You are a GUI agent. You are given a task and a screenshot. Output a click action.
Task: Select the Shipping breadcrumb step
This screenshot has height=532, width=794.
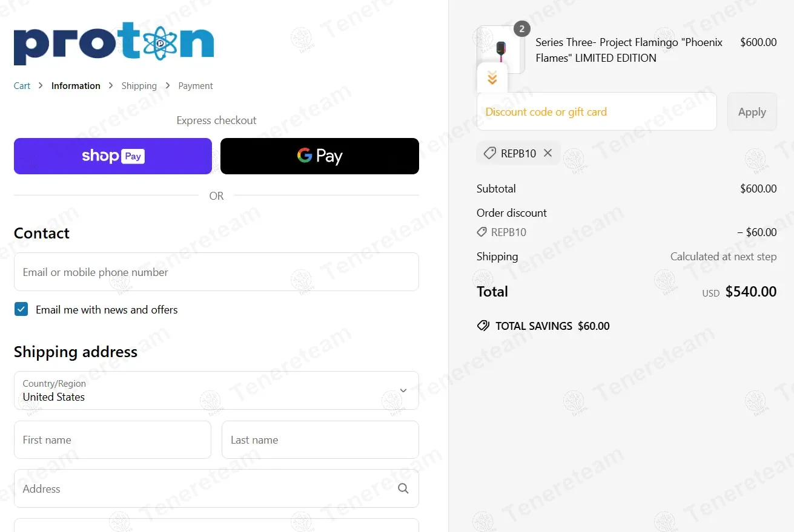139,86
